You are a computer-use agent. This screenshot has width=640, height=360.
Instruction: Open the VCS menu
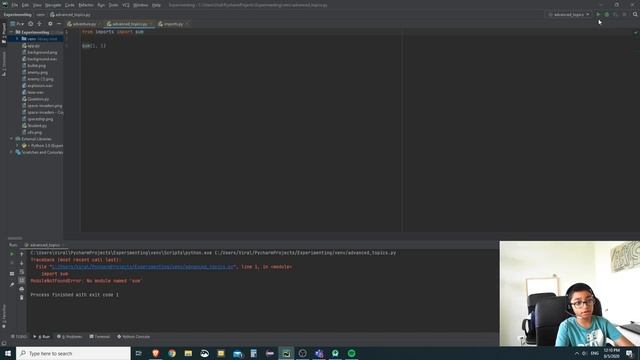click(126, 5)
